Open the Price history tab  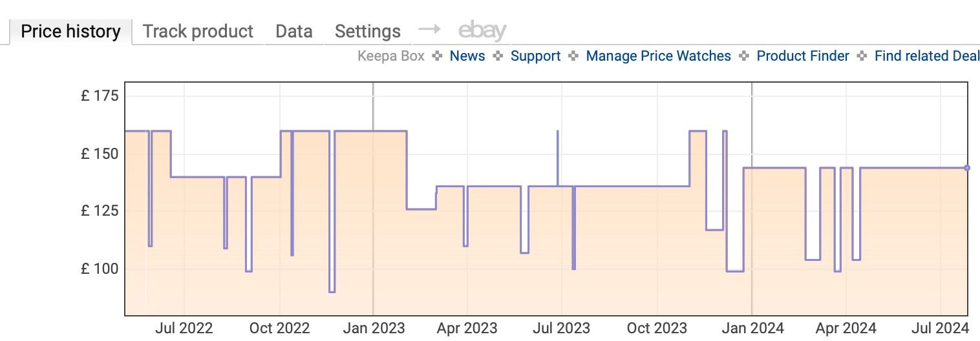point(70,31)
